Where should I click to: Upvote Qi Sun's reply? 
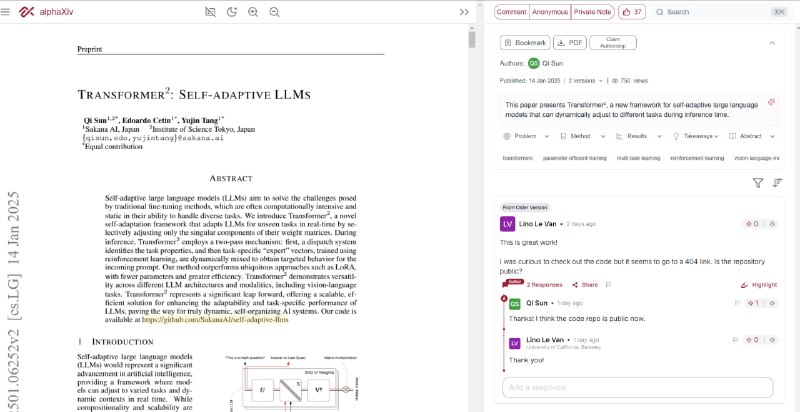[753, 303]
